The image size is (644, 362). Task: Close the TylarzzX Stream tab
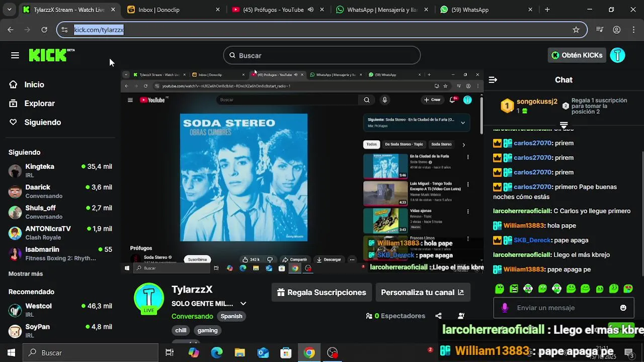point(113,10)
